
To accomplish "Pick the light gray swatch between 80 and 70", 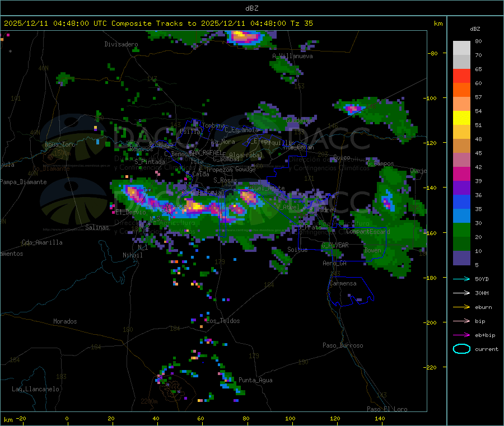I will [461, 48].
